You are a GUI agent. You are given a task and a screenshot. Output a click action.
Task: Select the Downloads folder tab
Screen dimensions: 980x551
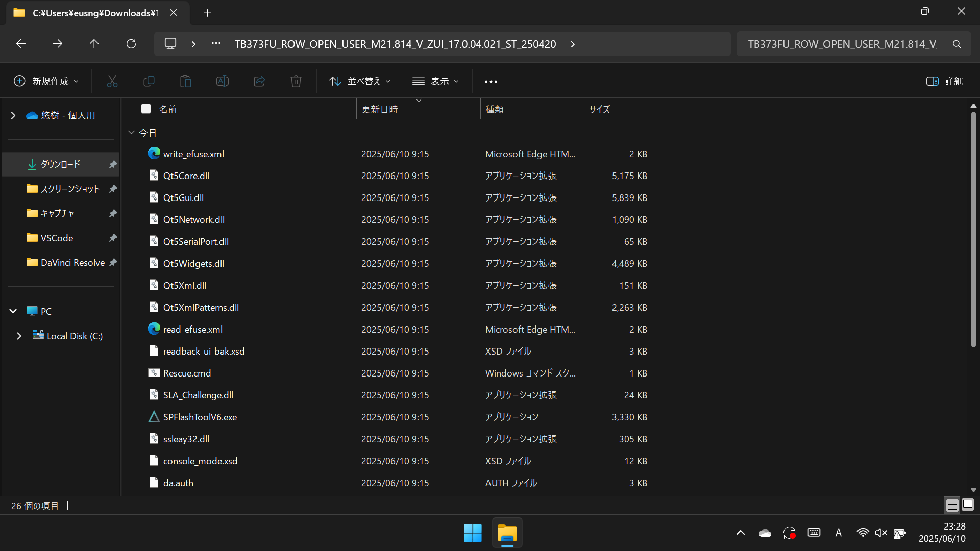(95, 13)
